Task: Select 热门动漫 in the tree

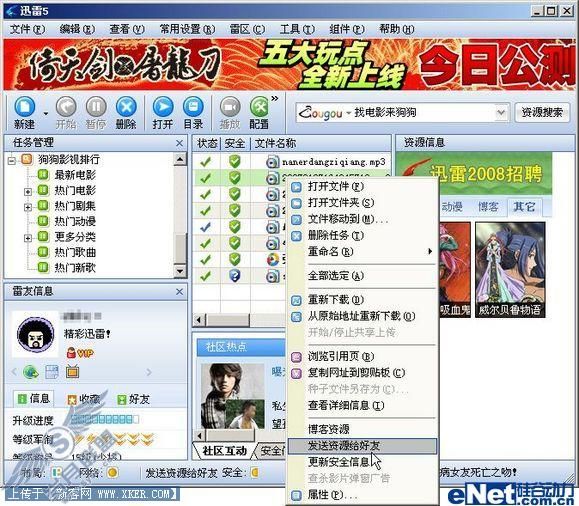Action: coord(75,221)
